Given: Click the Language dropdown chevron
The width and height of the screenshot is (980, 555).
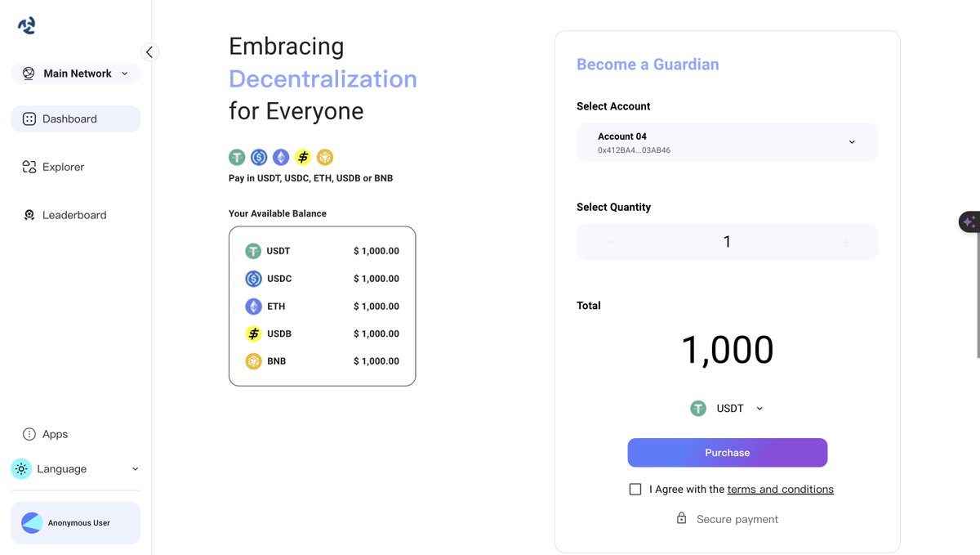Looking at the screenshot, I should (135, 469).
